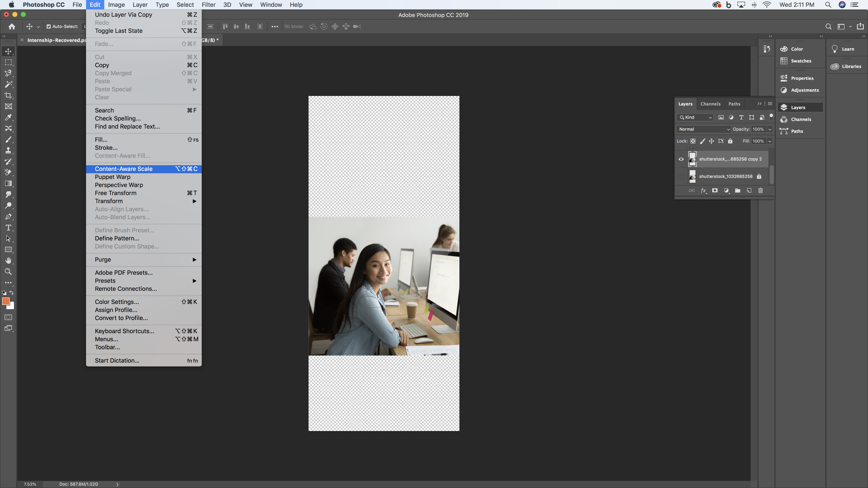This screenshot has width=868, height=488.
Task: Select Content-Aware Scale from Edit menu
Action: click(x=124, y=169)
